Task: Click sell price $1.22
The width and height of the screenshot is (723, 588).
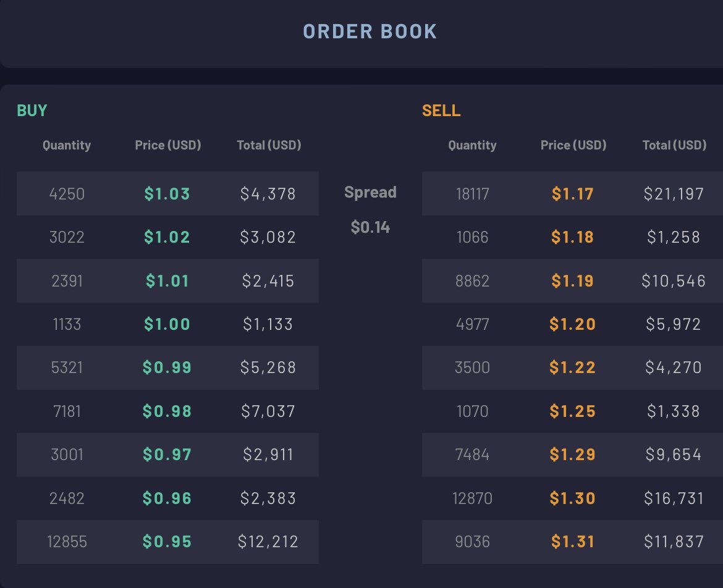Action: coord(573,367)
